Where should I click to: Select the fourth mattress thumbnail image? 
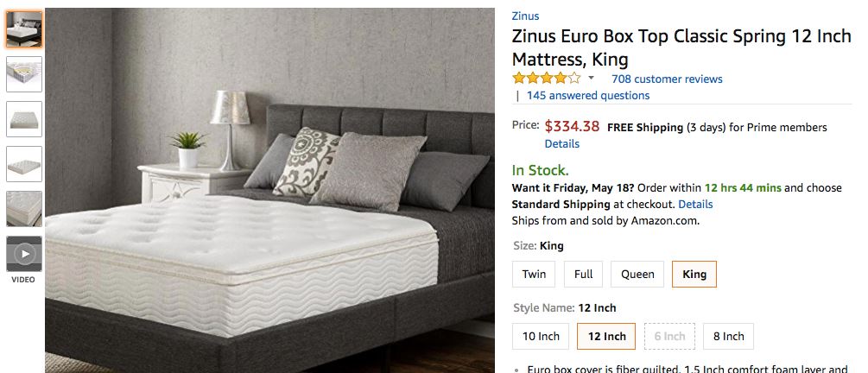[24, 164]
